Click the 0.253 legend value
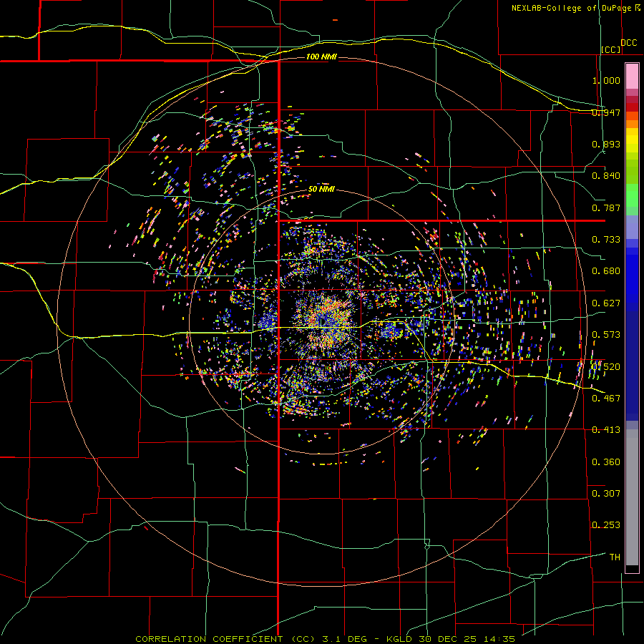This screenshot has height=644, width=644. point(606,525)
